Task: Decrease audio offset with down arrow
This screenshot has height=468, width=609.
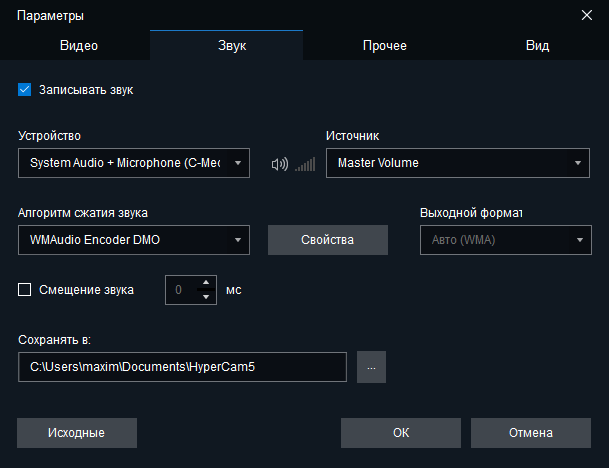Action: tap(206, 297)
